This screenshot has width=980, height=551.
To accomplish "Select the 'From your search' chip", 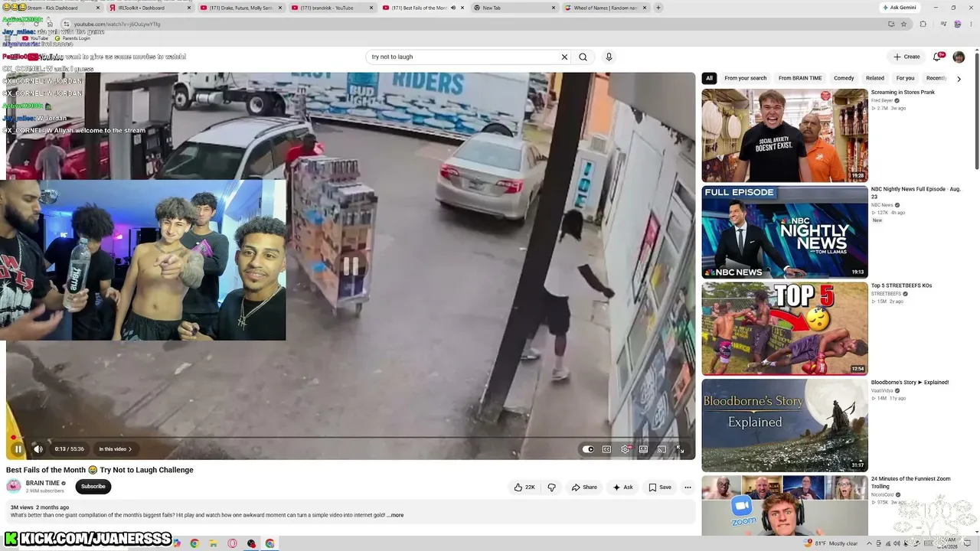I will (745, 78).
